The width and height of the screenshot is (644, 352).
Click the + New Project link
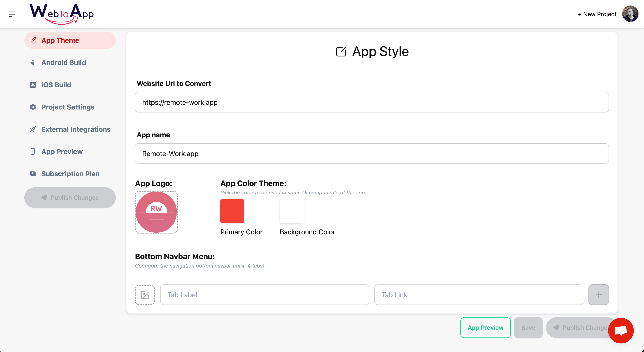[x=597, y=14]
